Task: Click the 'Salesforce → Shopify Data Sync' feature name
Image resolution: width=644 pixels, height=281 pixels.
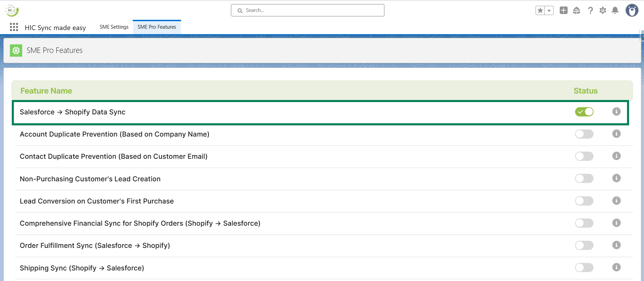Action: (x=73, y=112)
